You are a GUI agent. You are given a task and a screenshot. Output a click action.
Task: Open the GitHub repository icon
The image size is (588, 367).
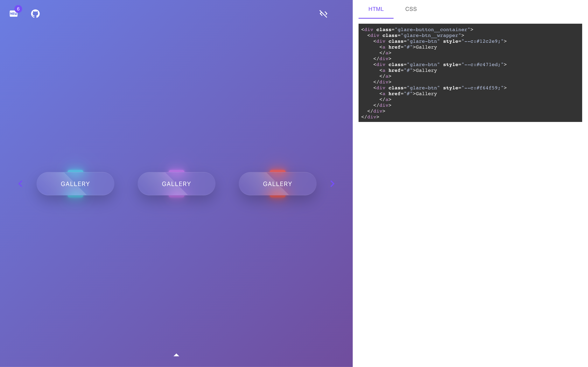(35, 14)
